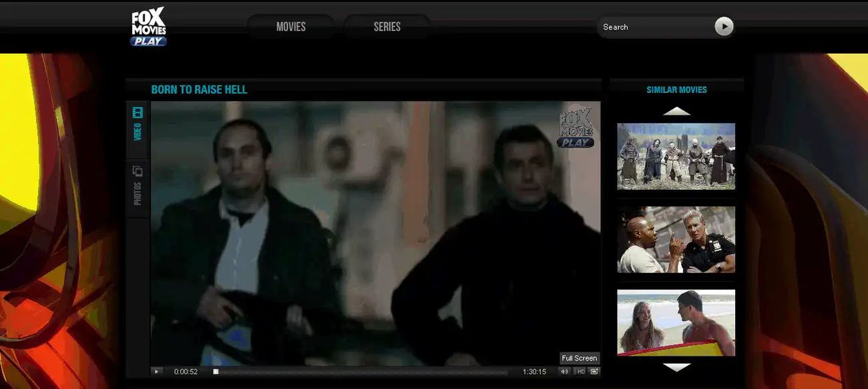
Task: Click the Born to Raise Hell title
Action: point(199,90)
